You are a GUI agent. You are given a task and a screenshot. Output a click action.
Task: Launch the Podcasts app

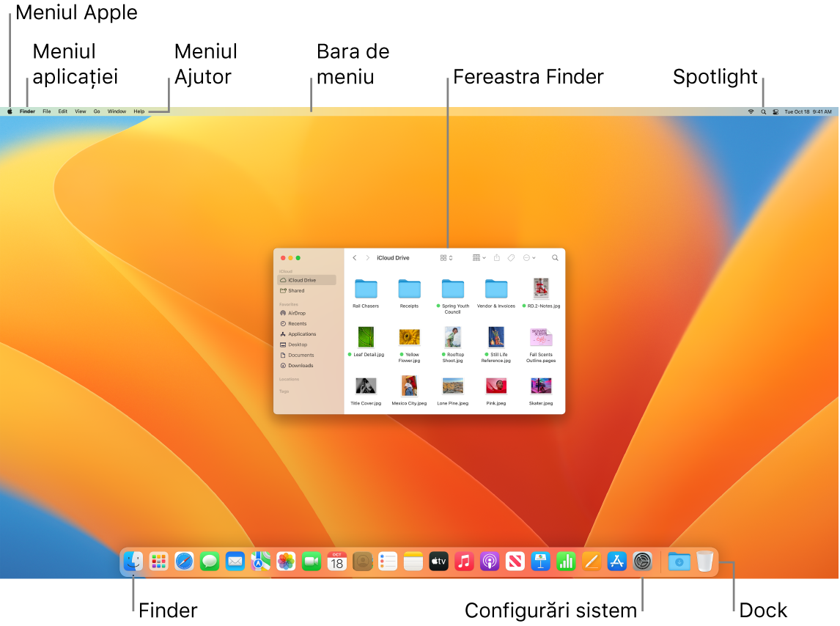pos(489,561)
